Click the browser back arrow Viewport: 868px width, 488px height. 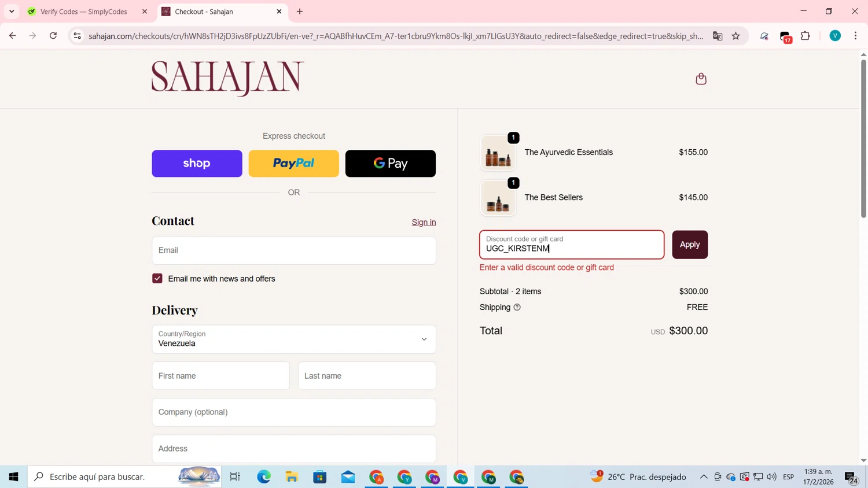[12, 36]
